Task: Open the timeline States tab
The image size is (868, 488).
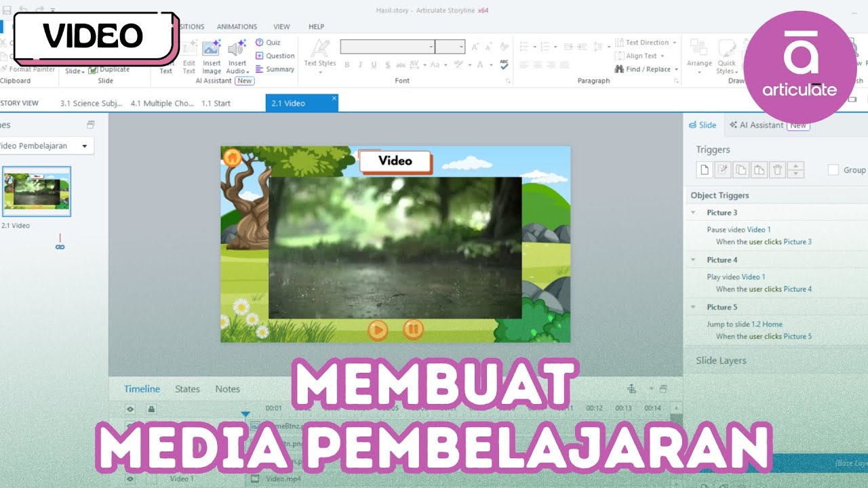Action: click(x=187, y=388)
